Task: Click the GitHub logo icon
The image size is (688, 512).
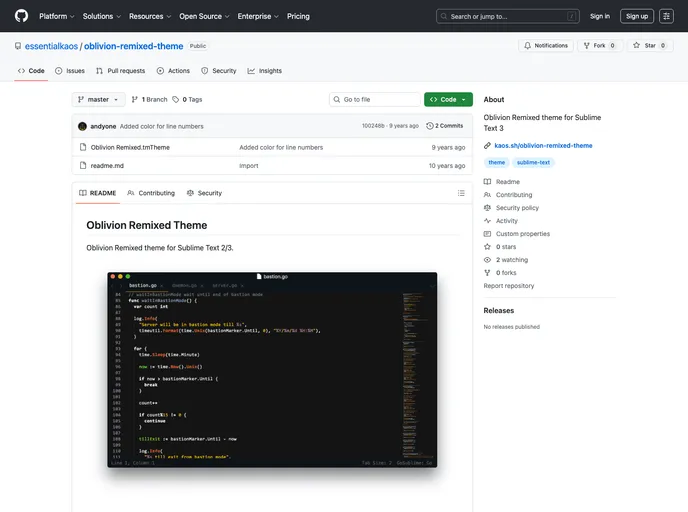Action: pos(21,16)
